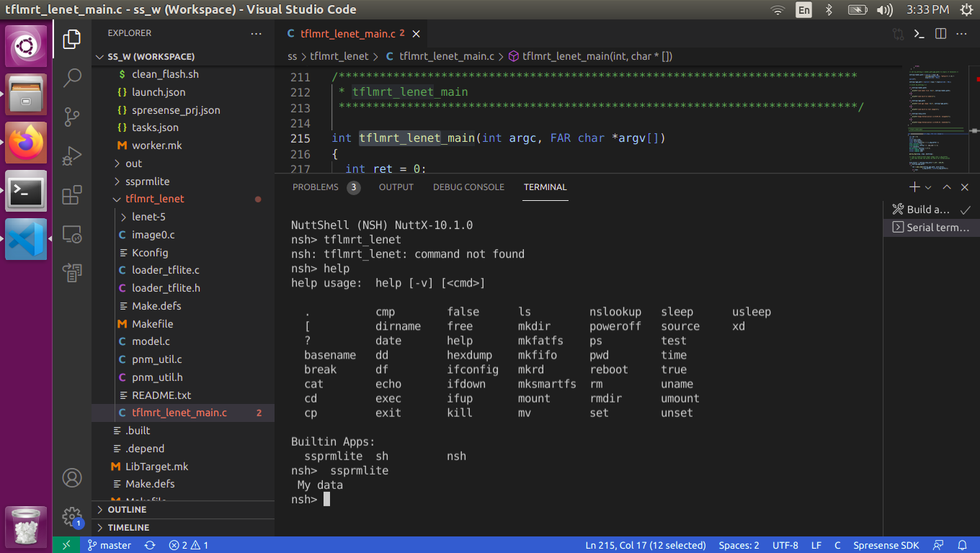Open the Spresense SDK activity bar icon
The height and width of the screenshot is (553, 980).
tap(72, 272)
